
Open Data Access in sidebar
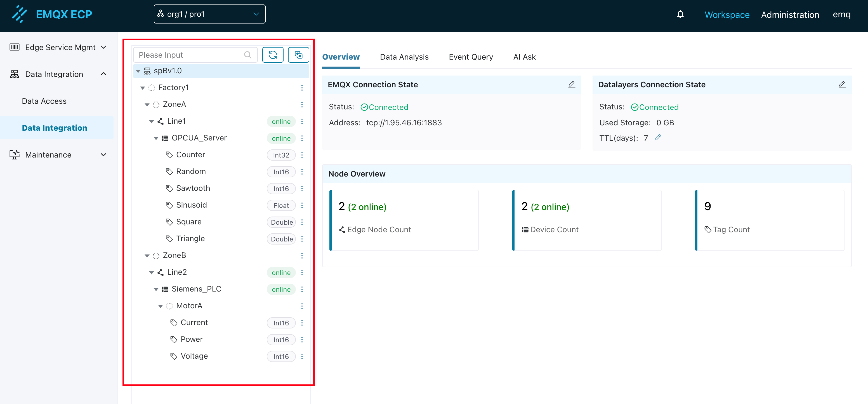pyautogui.click(x=44, y=101)
